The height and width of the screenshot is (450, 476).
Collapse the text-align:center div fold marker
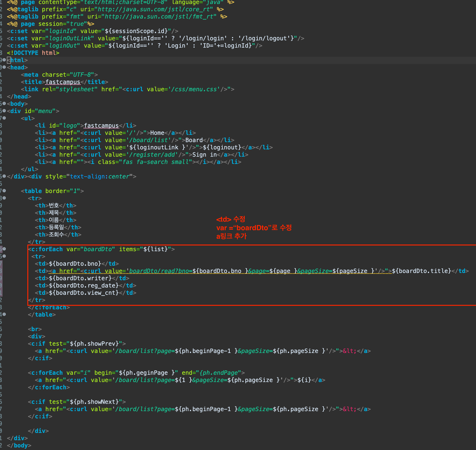point(4,176)
